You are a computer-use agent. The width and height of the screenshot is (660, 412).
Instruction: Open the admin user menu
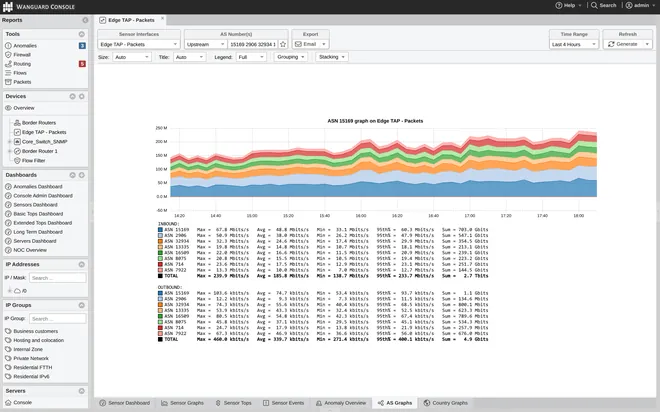[x=640, y=5]
